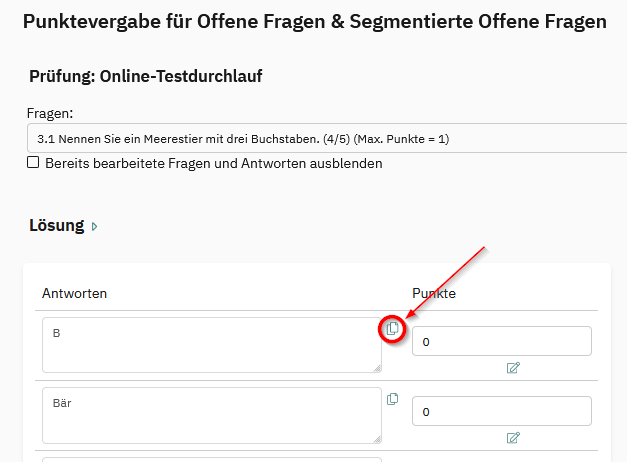Grab the resize handle of the "Bär" answer box

coord(377,438)
